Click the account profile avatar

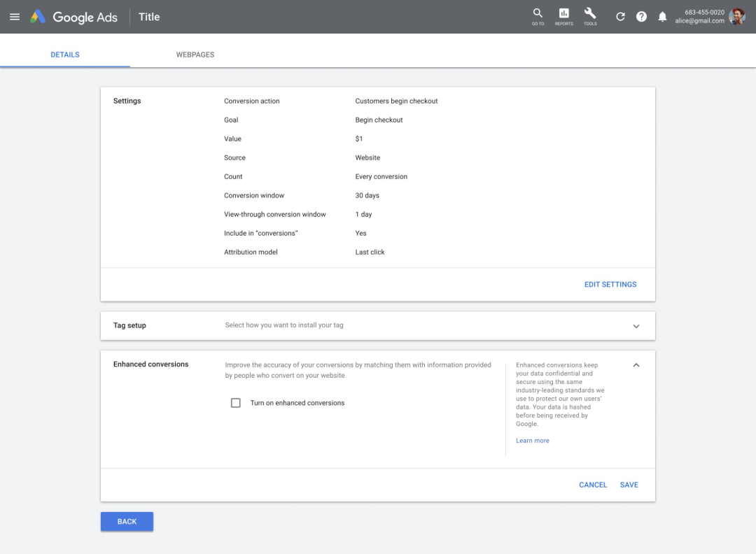tap(737, 17)
